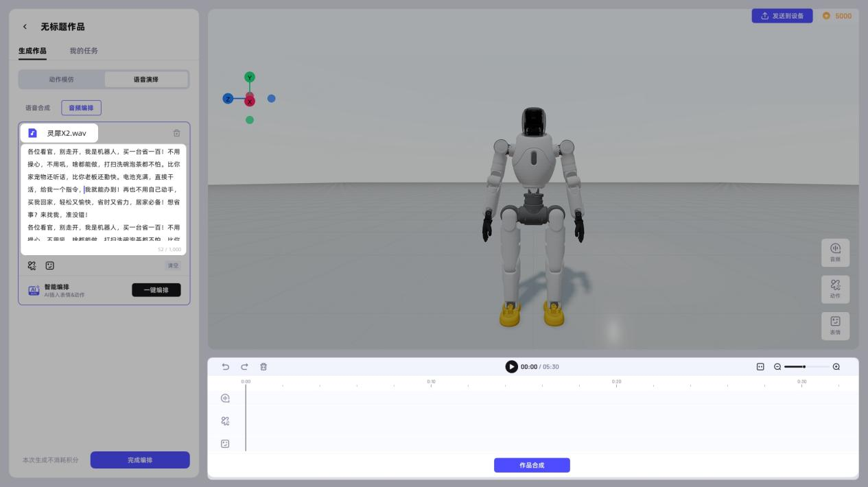Switch to 动作模仿 mode
The height and width of the screenshot is (487, 868).
61,80
